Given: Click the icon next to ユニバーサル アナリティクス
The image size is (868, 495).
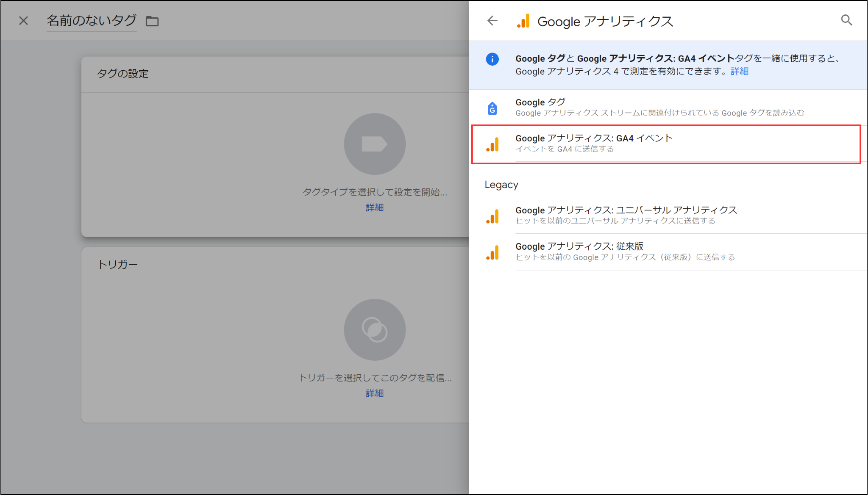Looking at the screenshot, I should pyautogui.click(x=492, y=216).
